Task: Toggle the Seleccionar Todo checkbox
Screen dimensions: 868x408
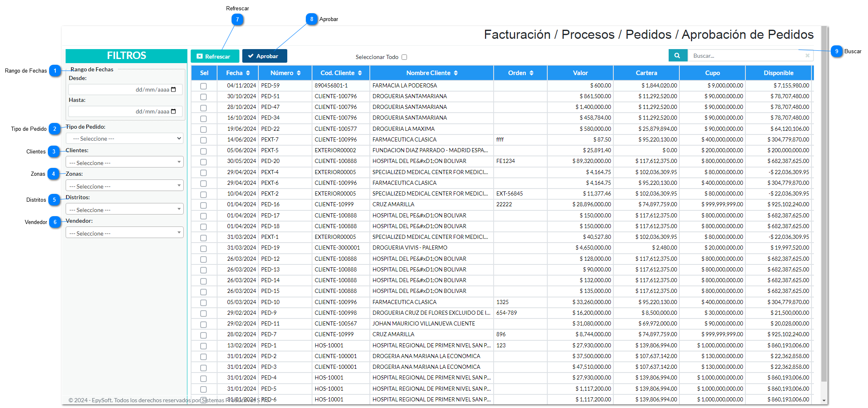Action: (404, 57)
